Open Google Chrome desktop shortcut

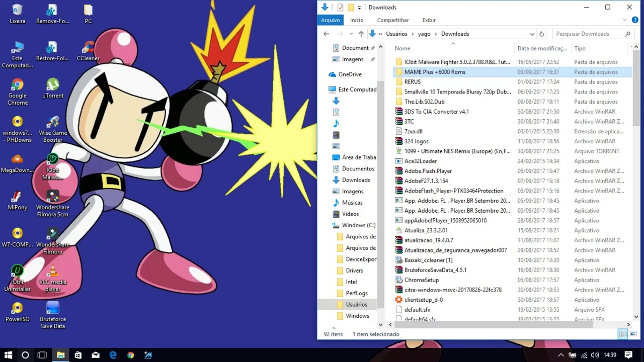[18, 91]
